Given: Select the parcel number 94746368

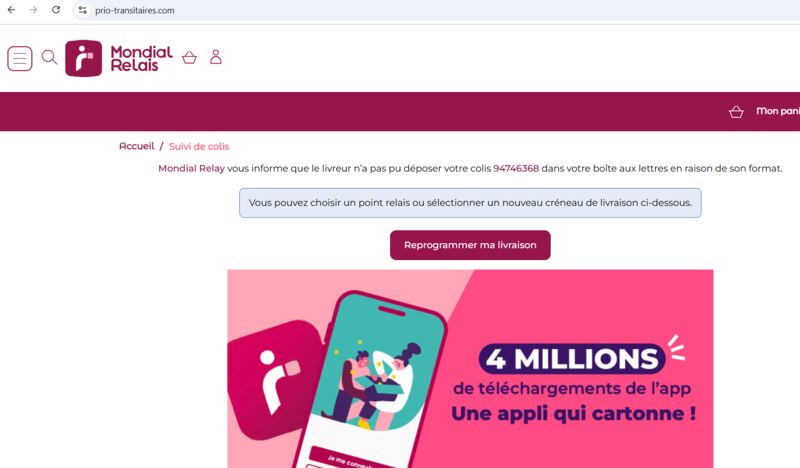Looking at the screenshot, I should (x=516, y=168).
